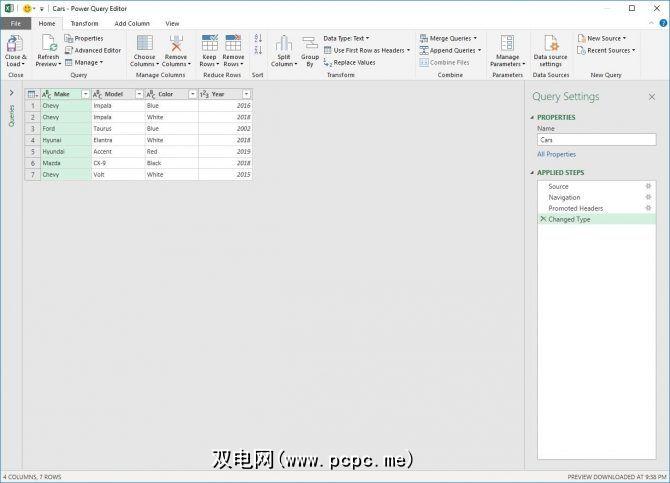Select the Split Column tool

click(283, 43)
